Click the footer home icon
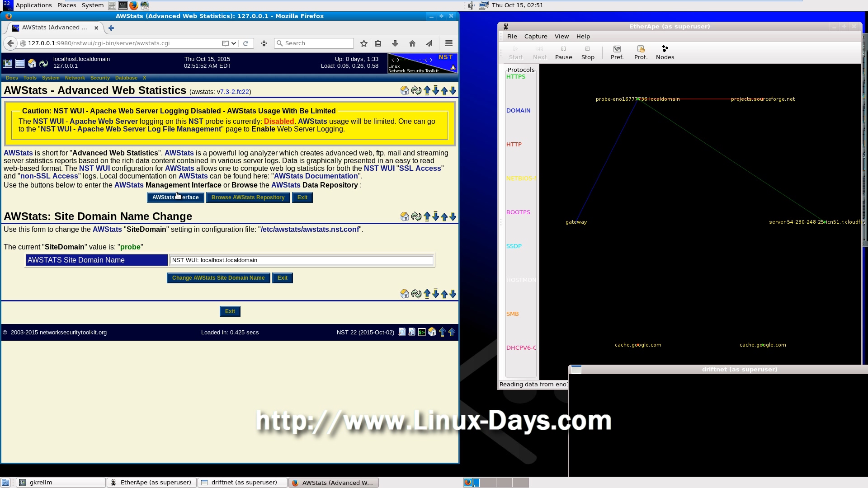The height and width of the screenshot is (488, 868). [x=432, y=333]
